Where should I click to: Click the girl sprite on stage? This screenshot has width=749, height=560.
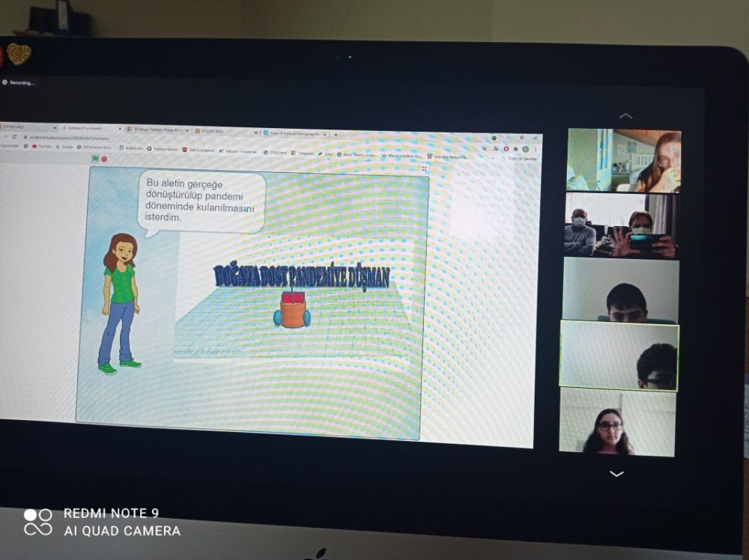pyautogui.click(x=119, y=304)
